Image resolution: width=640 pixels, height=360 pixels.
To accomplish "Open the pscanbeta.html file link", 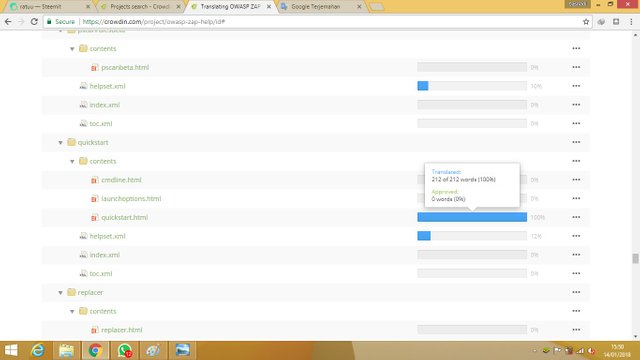I will (x=125, y=67).
